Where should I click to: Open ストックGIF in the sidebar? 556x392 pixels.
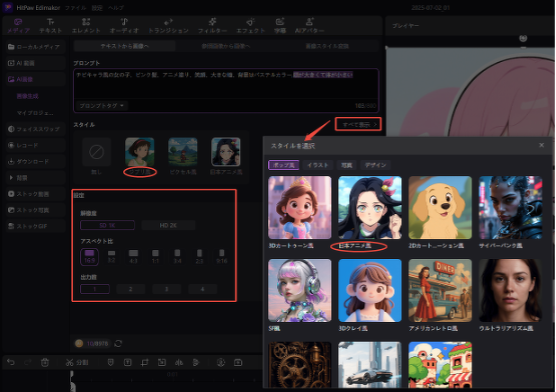tap(35, 226)
